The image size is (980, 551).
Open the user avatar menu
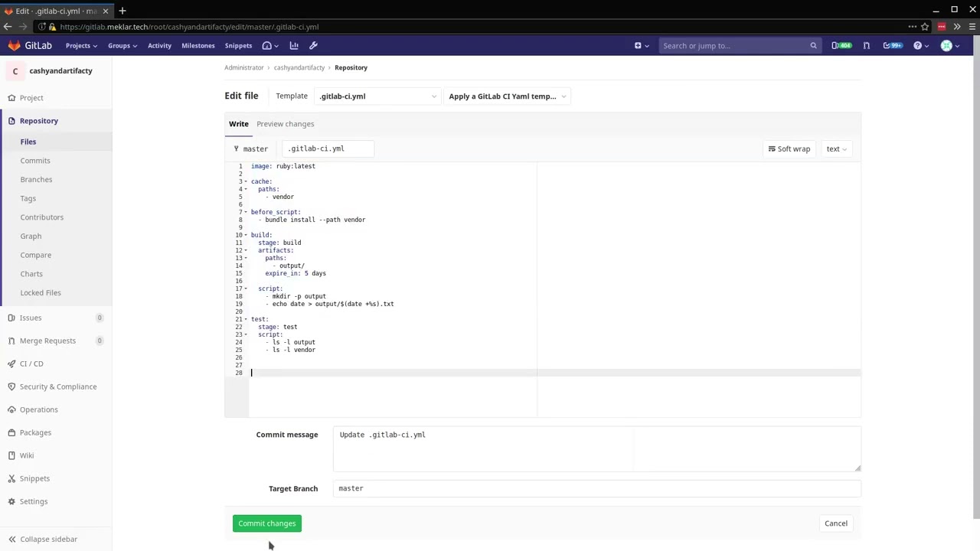point(949,45)
